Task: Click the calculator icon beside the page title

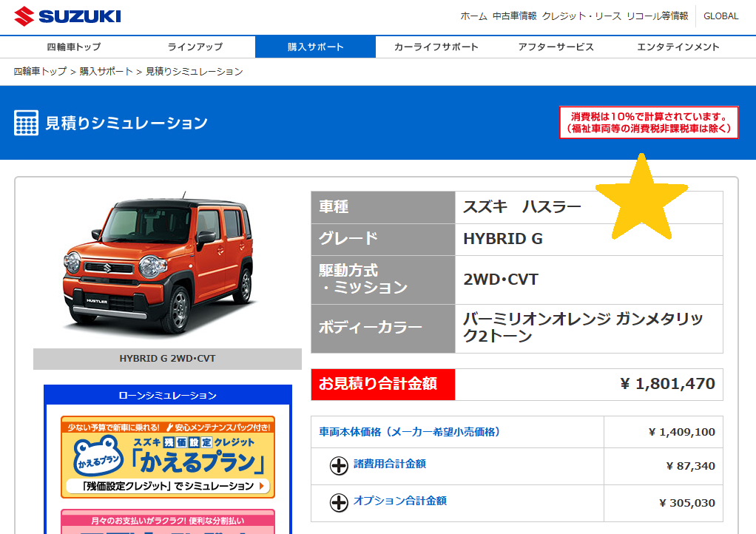Action: pos(26,123)
